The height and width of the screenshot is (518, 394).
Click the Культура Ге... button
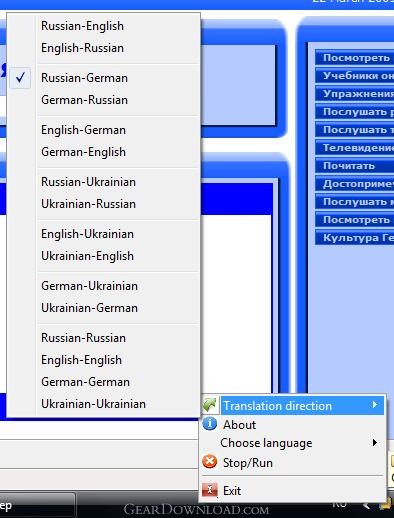(355, 238)
